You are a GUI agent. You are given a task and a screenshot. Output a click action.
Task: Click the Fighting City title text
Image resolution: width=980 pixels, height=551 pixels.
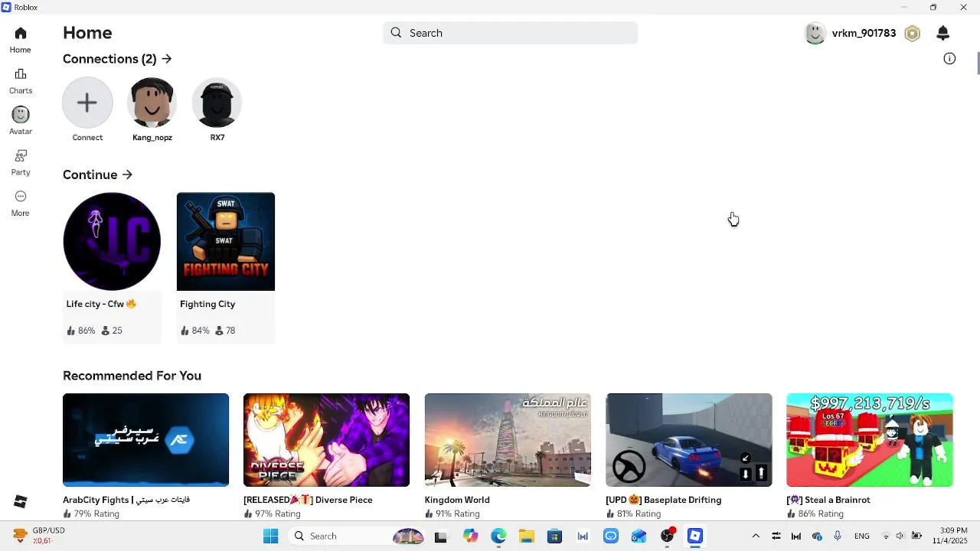(x=207, y=304)
